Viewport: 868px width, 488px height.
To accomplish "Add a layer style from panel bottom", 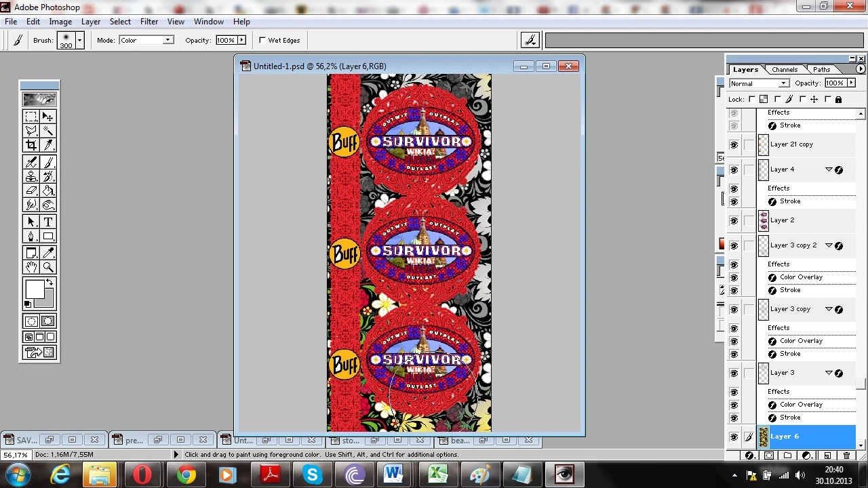I will point(749,455).
